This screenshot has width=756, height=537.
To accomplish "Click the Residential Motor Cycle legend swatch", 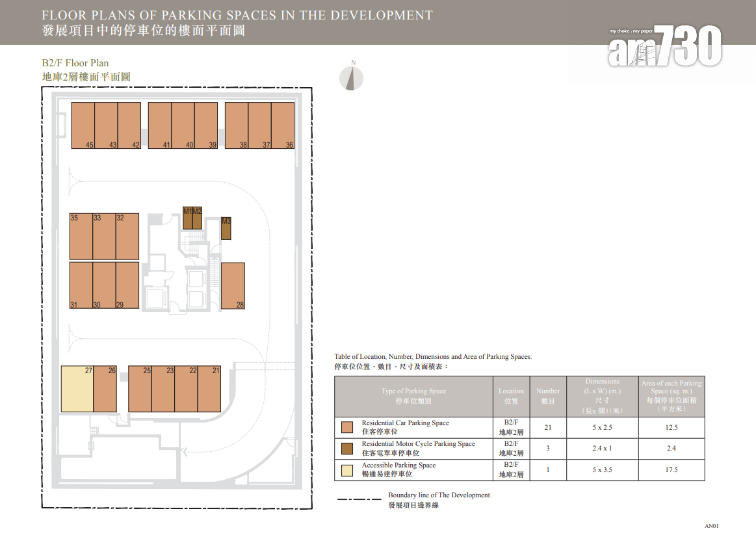I will tap(347, 449).
